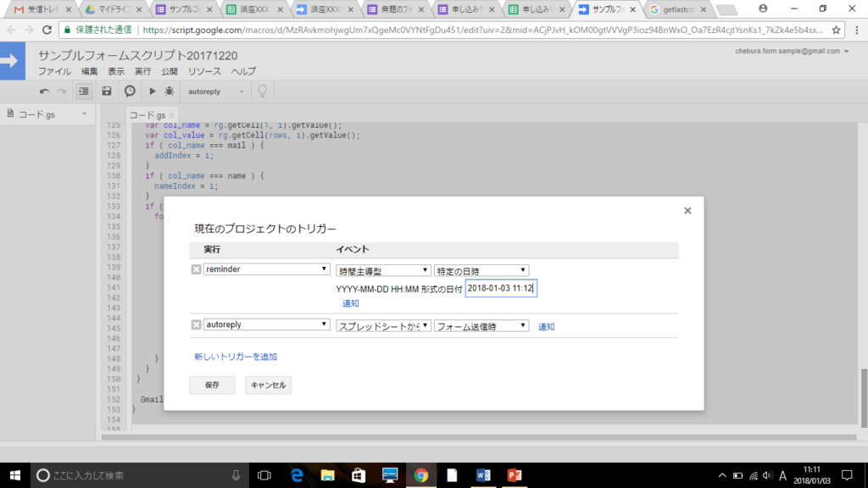Image resolution: width=868 pixels, height=488 pixels.
Task: Click 保存 button in dialog
Action: (x=212, y=385)
